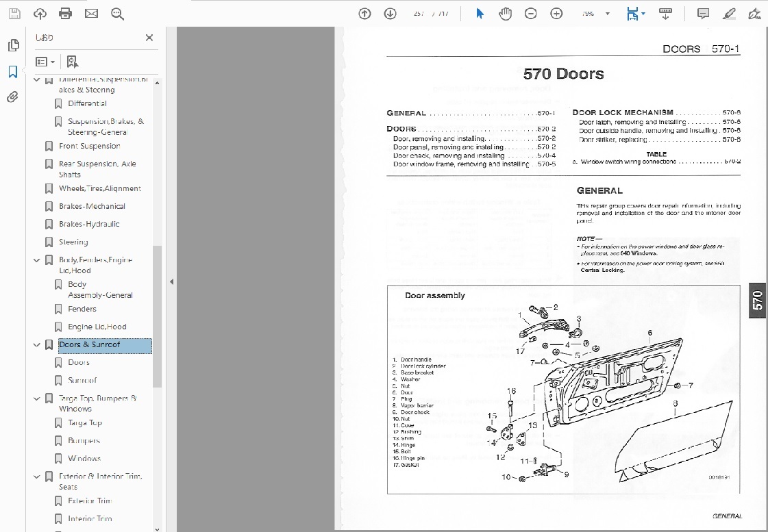Open bookmark options menu
768x532 pixels.
click(x=45, y=62)
